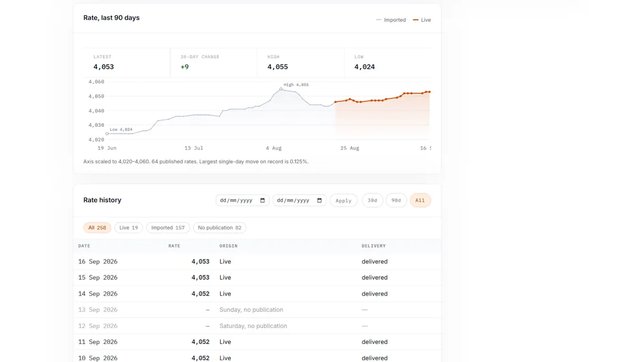
Task: Click "Saturday, no publication" in the history table
Action: pyautogui.click(x=254, y=326)
